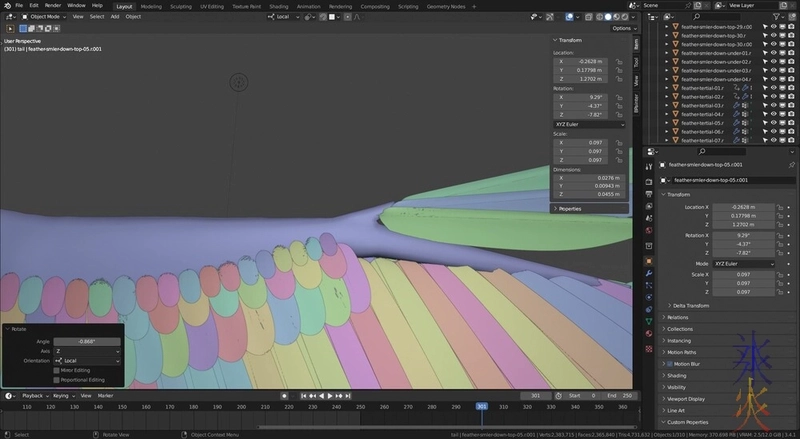The image size is (800, 439).
Task: Hide feather-tertial-03 with its eye icon
Action: coord(773,105)
